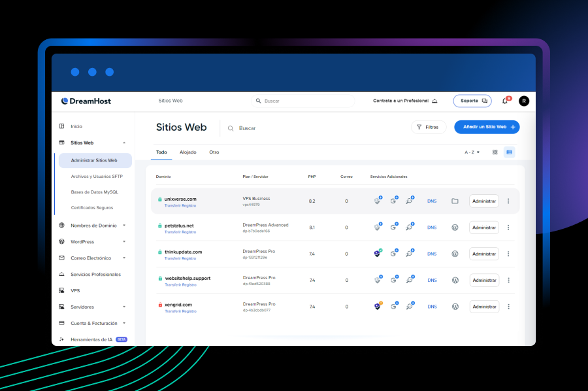Click Transferir Registro link under petstatus.net
This screenshot has height=391, width=588.
[180, 232]
